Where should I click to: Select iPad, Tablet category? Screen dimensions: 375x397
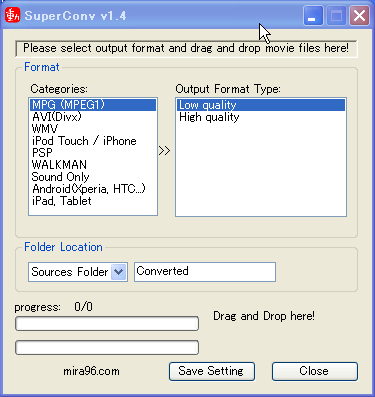pyautogui.click(x=93, y=201)
